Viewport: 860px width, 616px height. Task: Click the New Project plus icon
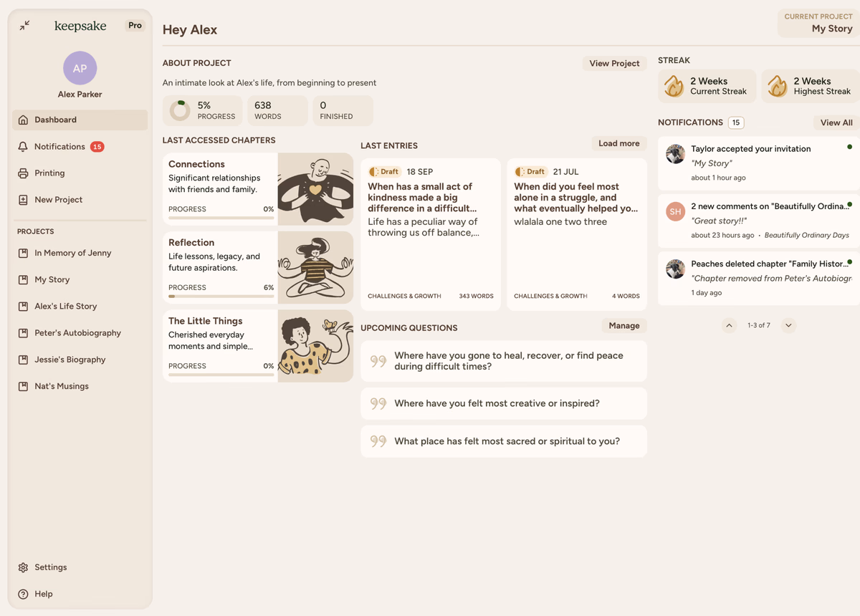click(23, 200)
